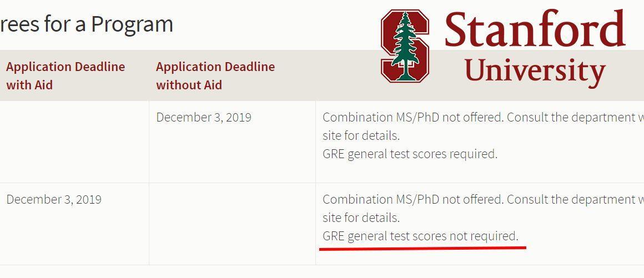The image size is (644, 278).
Task: Click first row's "site for details." text
Action: (x=361, y=135)
